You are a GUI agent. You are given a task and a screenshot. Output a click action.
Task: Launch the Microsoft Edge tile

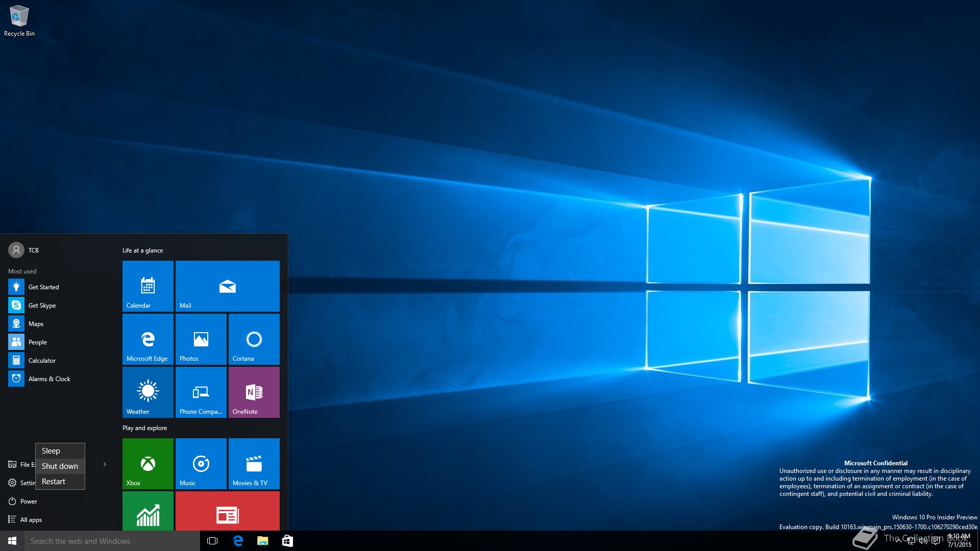(x=148, y=339)
